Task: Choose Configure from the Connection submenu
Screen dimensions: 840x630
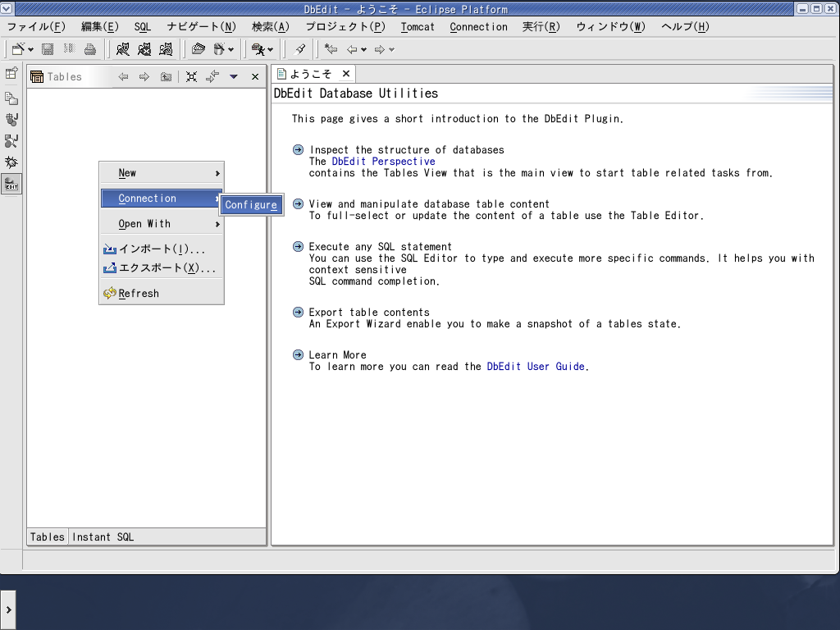Action: pyautogui.click(x=251, y=204)
